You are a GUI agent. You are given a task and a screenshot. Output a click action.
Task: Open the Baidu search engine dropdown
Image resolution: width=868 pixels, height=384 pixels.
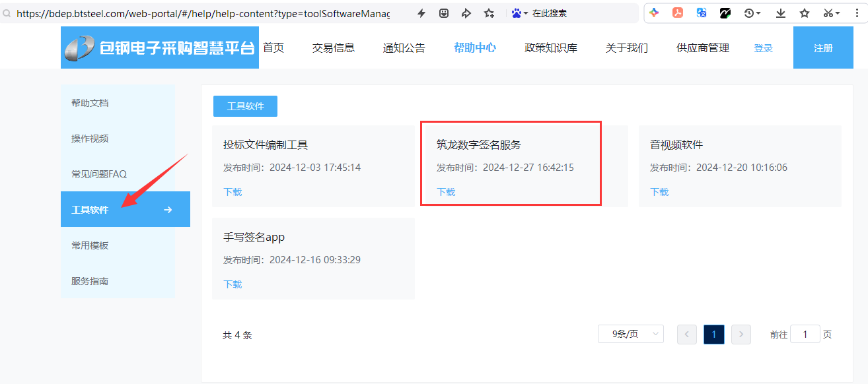(521, 13)
